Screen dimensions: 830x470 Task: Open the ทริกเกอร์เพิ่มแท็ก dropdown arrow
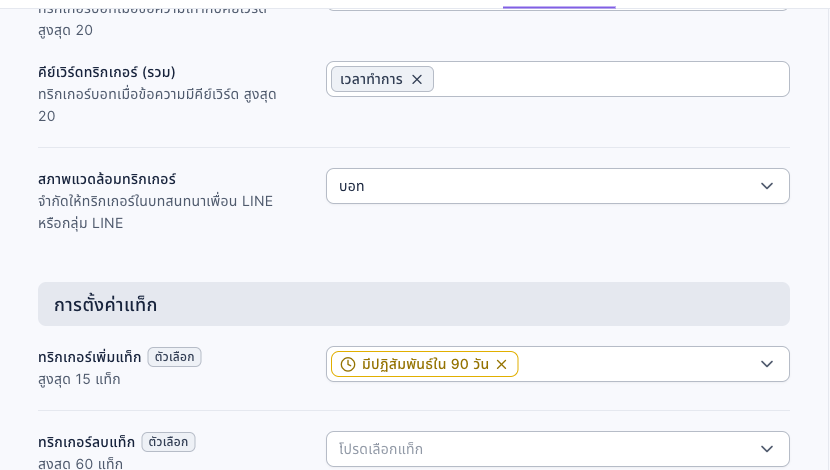[766, 364]
